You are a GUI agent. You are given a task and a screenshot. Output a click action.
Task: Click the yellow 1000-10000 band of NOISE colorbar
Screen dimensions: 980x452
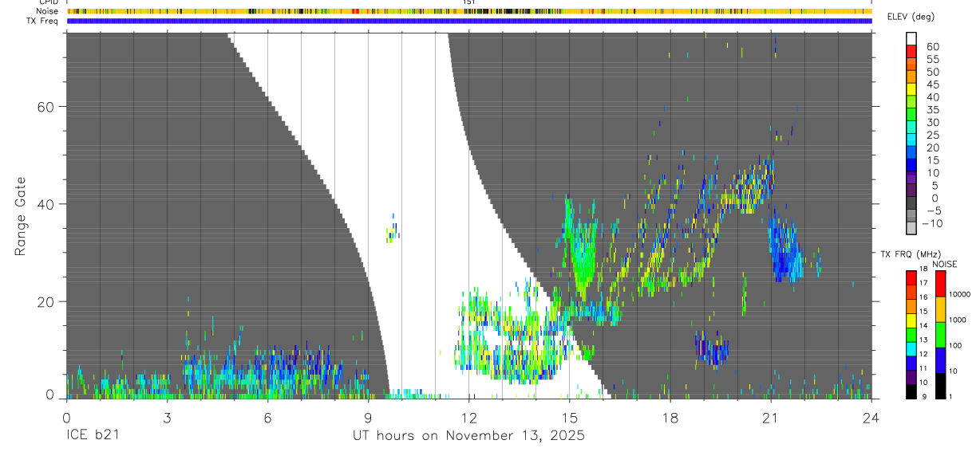coord(940,309)
